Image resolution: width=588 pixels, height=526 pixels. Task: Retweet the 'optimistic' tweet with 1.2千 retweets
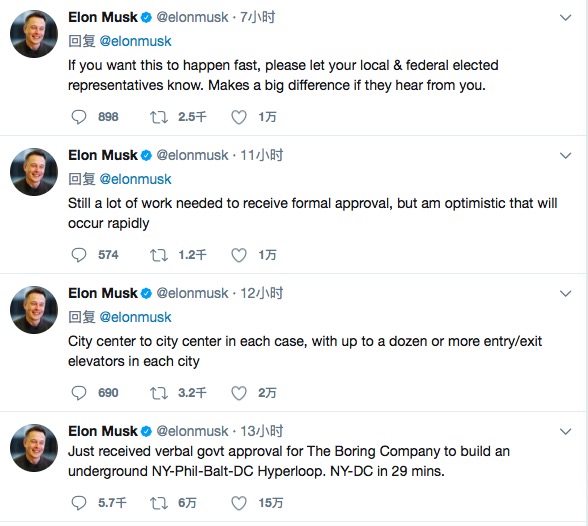[159, 255]
